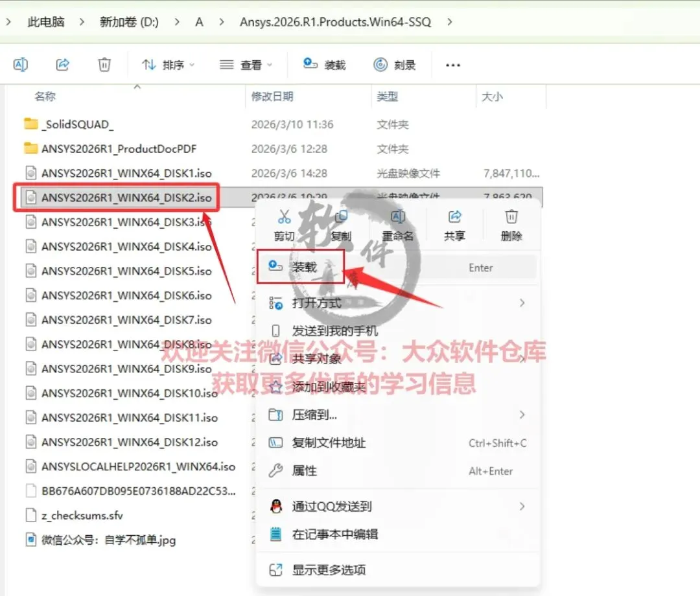The height and width of the screenshot is (596, 700).
Task: Click 删除 delete in the context menu
Action: point(511,225)
